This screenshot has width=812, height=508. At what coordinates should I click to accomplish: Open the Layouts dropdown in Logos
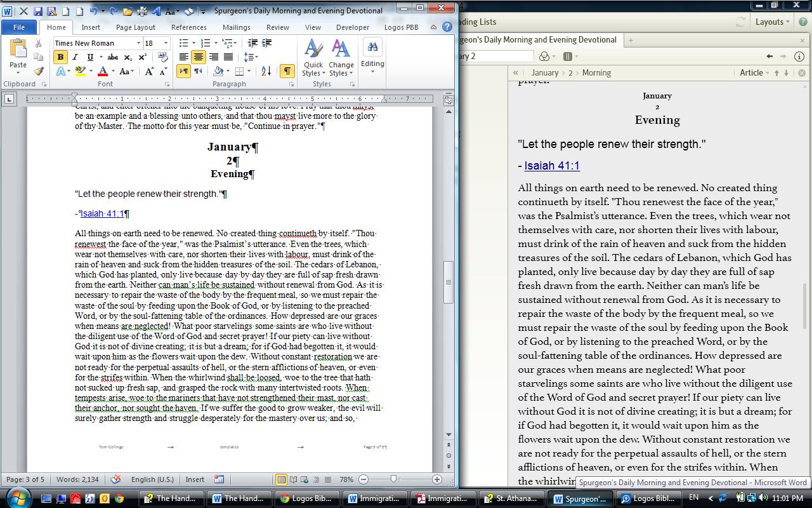[x=772, y=22]
